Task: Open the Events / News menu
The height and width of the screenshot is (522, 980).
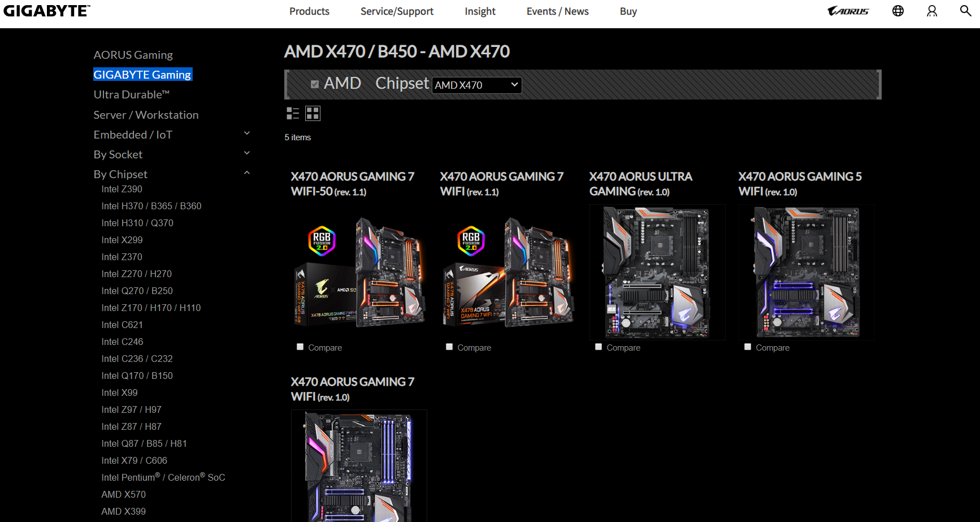Action: [557, 11]
